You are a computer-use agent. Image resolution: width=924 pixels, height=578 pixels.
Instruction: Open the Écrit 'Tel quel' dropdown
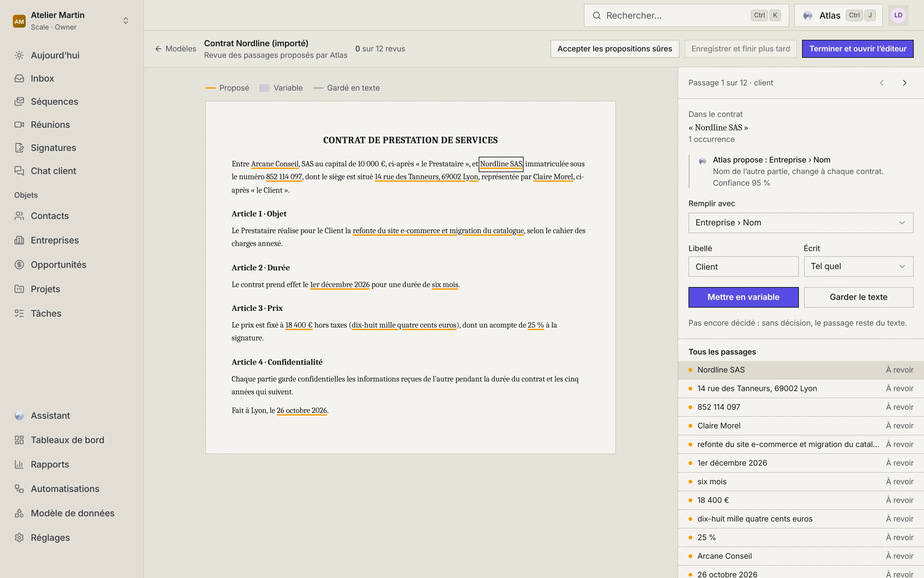(x=858, y=267)
